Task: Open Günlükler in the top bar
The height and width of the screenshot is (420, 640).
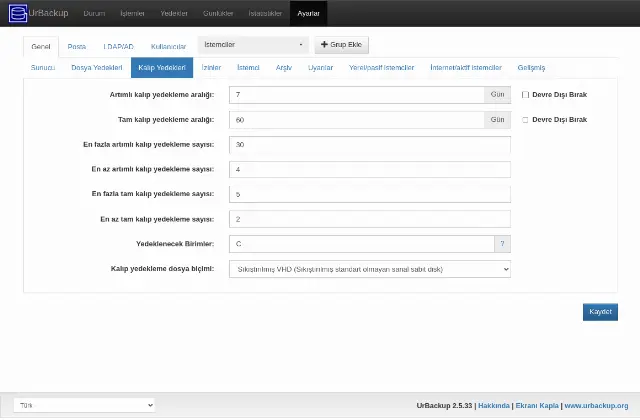Action: [218, 13]
